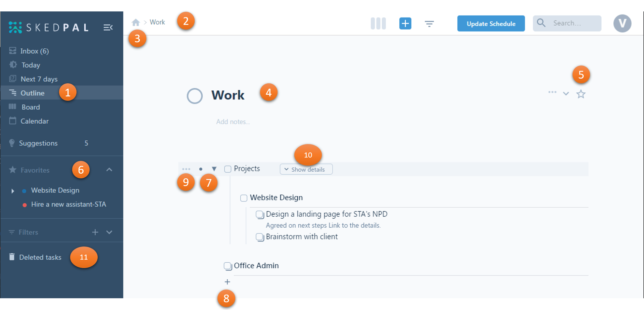Image resolution: width=644 pixels, height=310 pixels.
Task: Expand Website Design in Favorites
Action: (x=13, y=191)
